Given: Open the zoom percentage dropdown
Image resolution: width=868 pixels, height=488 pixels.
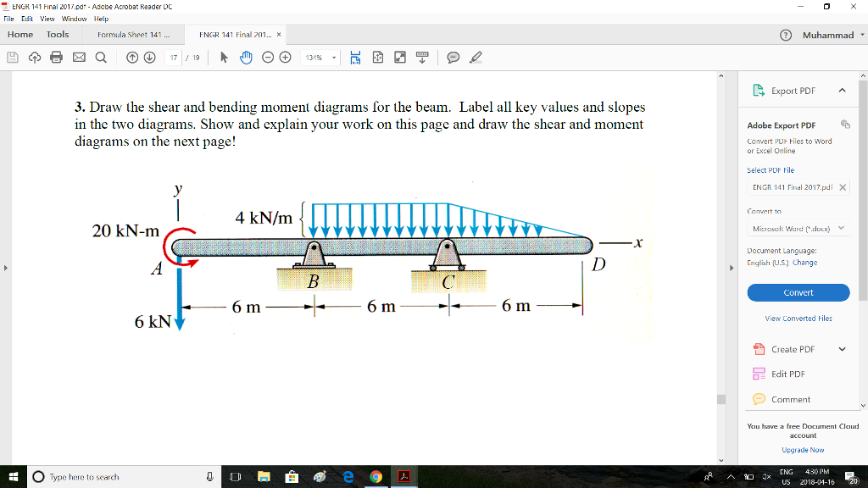Looking at the screenshot, I should point(334,57).
